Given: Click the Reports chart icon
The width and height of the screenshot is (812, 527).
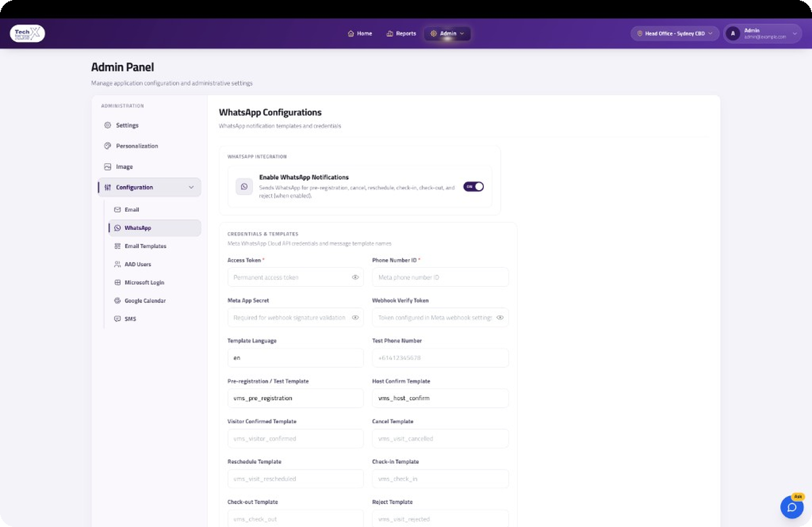Looking at the screenshot, I should tap(390, 33).
